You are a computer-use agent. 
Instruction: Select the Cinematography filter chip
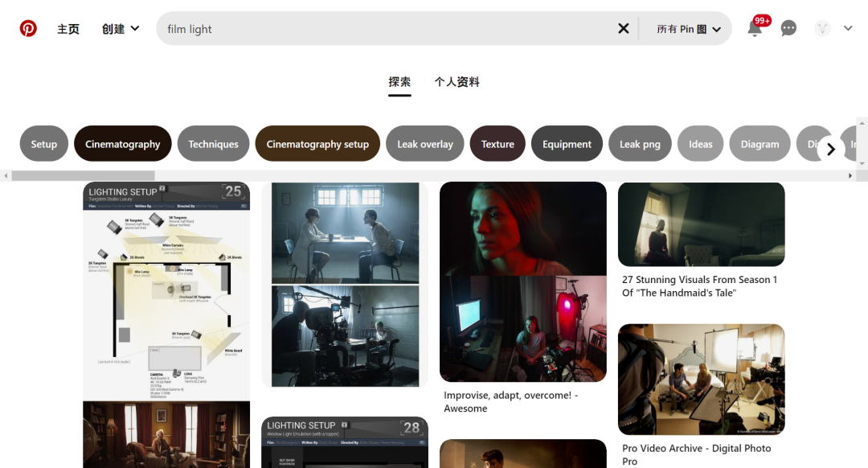tap(123, 144)
